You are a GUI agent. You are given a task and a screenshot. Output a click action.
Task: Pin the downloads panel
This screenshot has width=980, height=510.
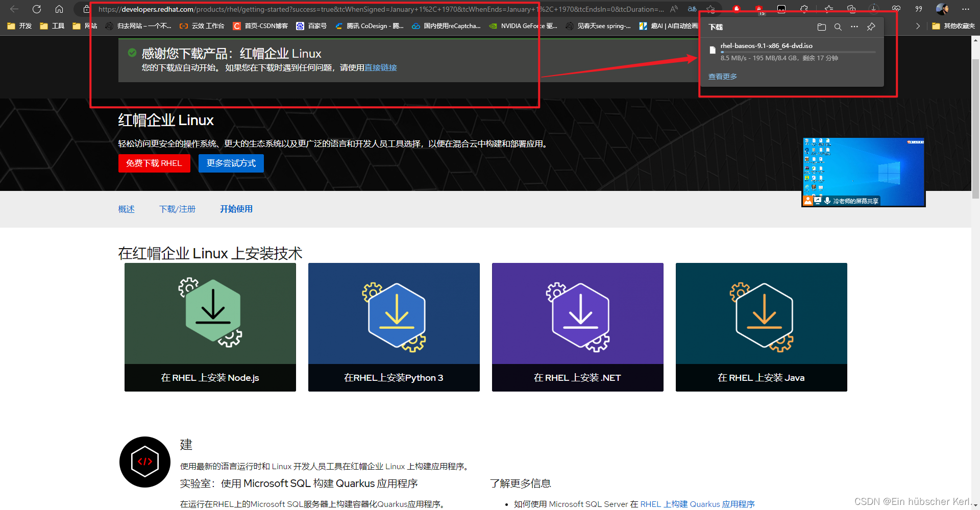point(871,27)
